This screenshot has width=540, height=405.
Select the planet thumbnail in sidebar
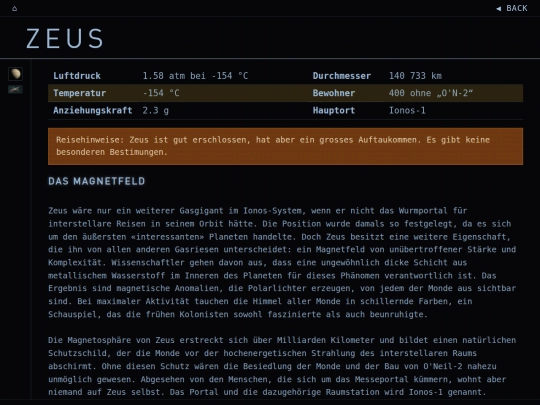click(15, 74)
